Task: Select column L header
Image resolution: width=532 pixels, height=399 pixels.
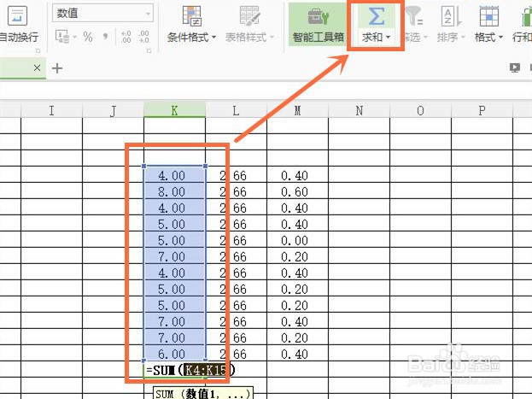Action: 236,110
